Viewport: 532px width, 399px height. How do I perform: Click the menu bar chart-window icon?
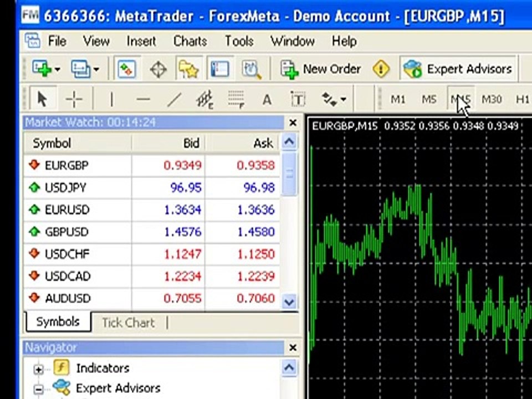(33, 40)
